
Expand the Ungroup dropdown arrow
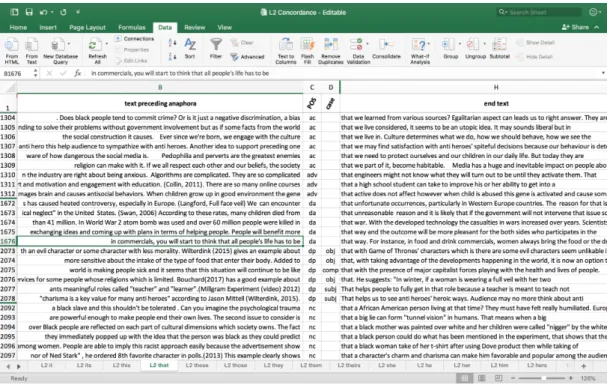(x=484, y=44)
